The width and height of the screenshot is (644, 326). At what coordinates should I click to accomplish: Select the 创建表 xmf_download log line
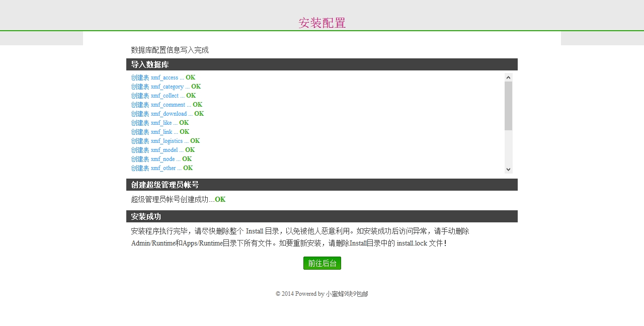(168, 114)
